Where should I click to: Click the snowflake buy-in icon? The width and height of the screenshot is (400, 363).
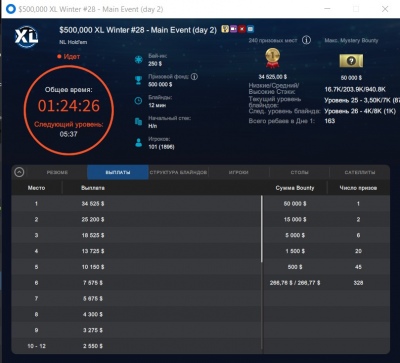pyautogui.click(x=138, y=60)
